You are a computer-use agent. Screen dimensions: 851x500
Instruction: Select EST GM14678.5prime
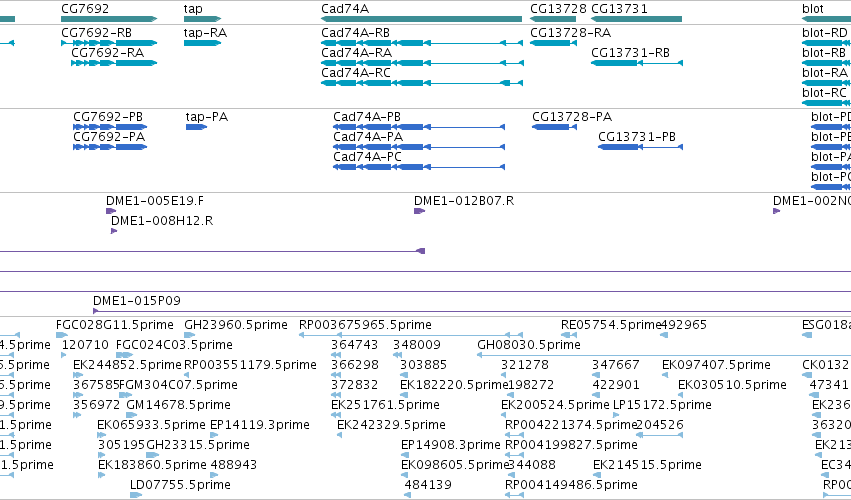[131, 415]
